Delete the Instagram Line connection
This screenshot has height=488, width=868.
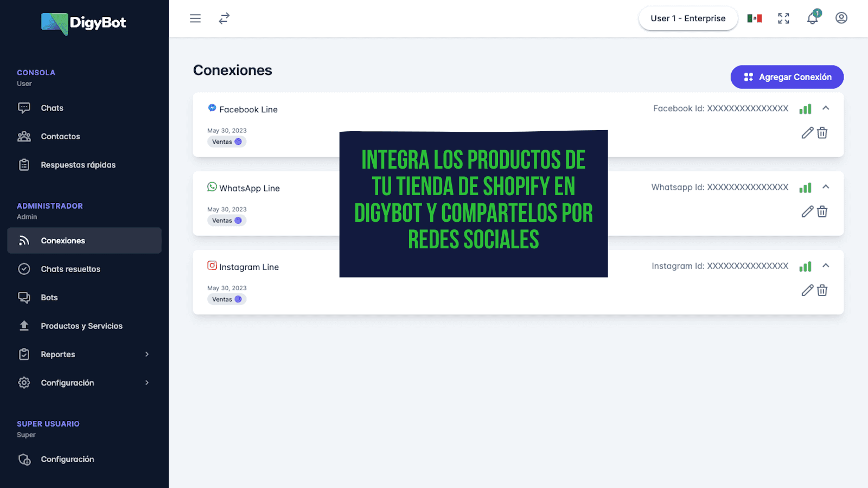tap(822, 291)
